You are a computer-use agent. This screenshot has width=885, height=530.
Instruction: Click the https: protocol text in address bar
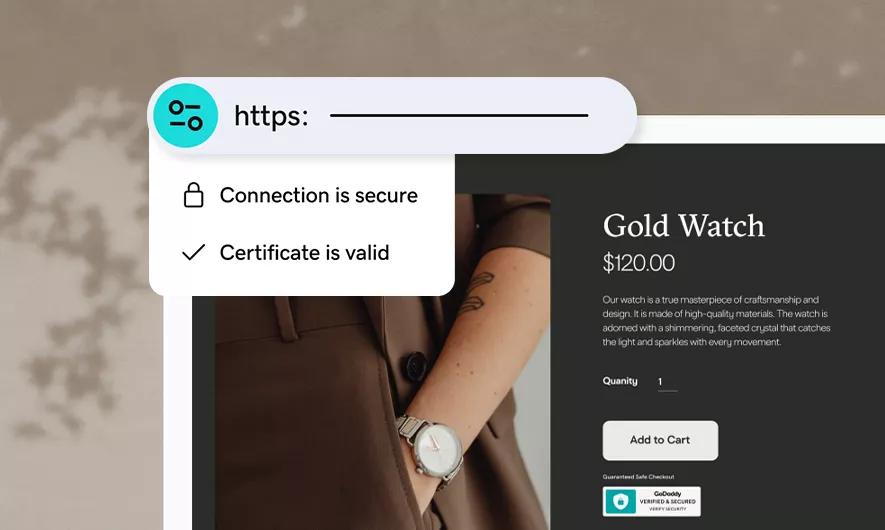[x=271, y=116]
